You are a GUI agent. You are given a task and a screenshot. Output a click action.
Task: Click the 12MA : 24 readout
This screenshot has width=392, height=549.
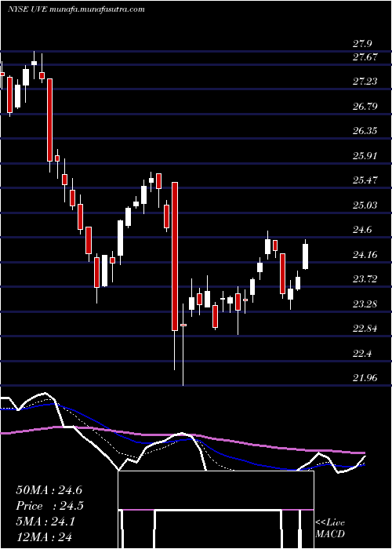[44, 537]
